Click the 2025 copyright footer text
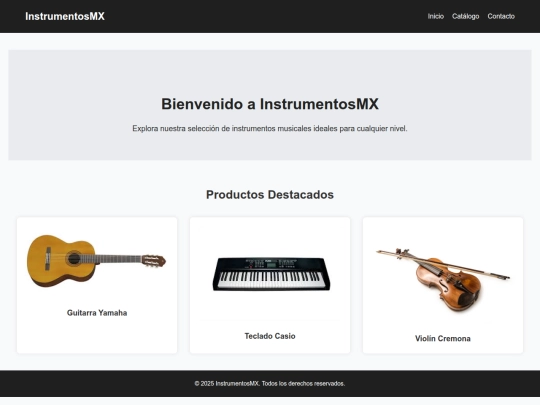This screenshot has width=540, height=405. click(x=270, y=383)
